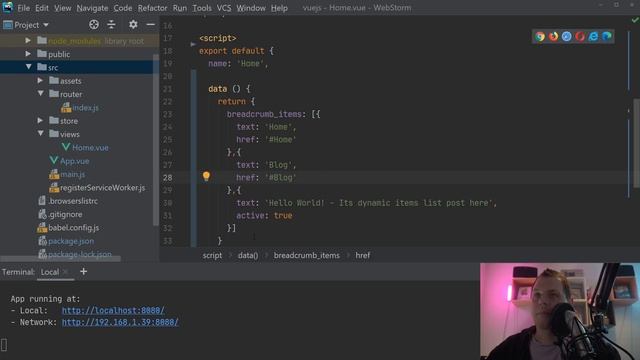Open the Refactor menu

[152, 8]
